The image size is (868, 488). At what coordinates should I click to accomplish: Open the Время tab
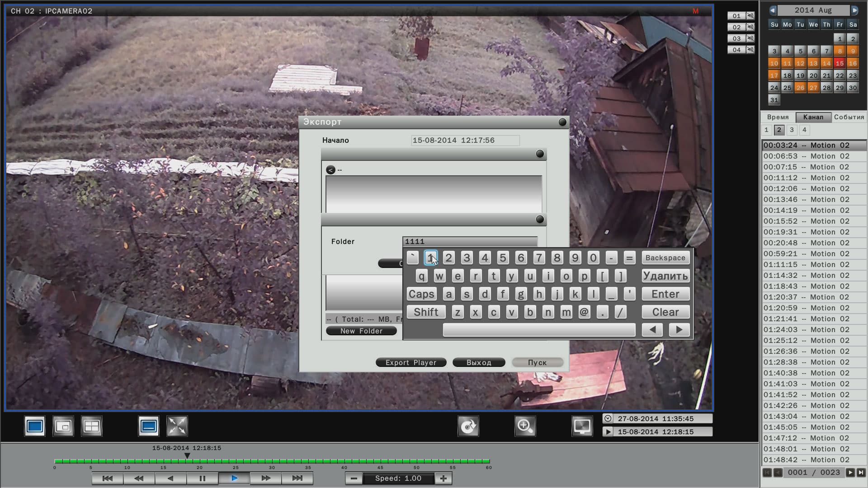778,117
